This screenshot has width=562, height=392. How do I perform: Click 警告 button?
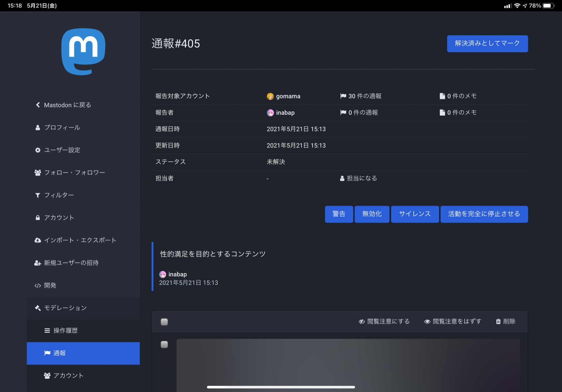pyautogui.click(x=339, y=214)
